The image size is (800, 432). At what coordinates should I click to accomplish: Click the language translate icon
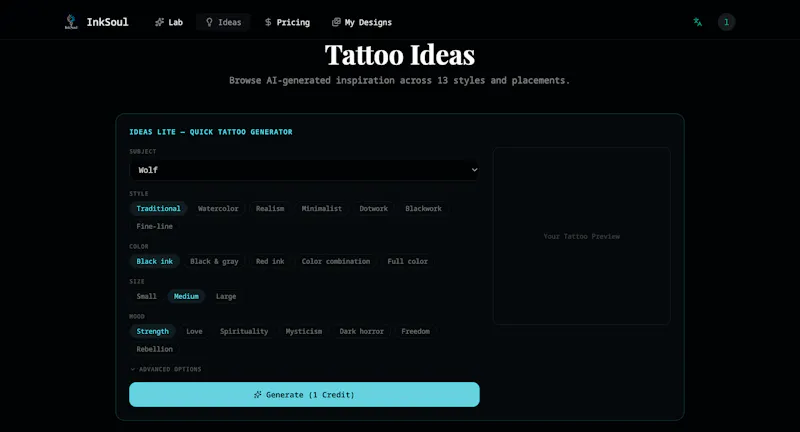[x=697, y=22]
